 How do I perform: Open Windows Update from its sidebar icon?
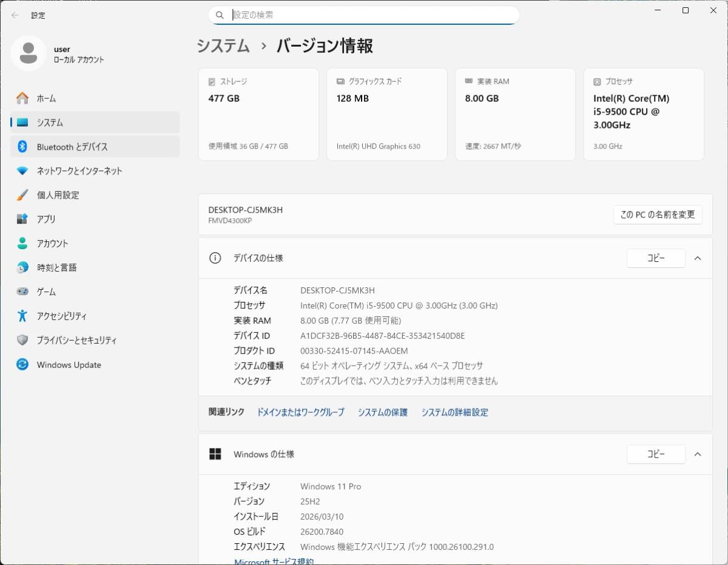coord(22,364)
